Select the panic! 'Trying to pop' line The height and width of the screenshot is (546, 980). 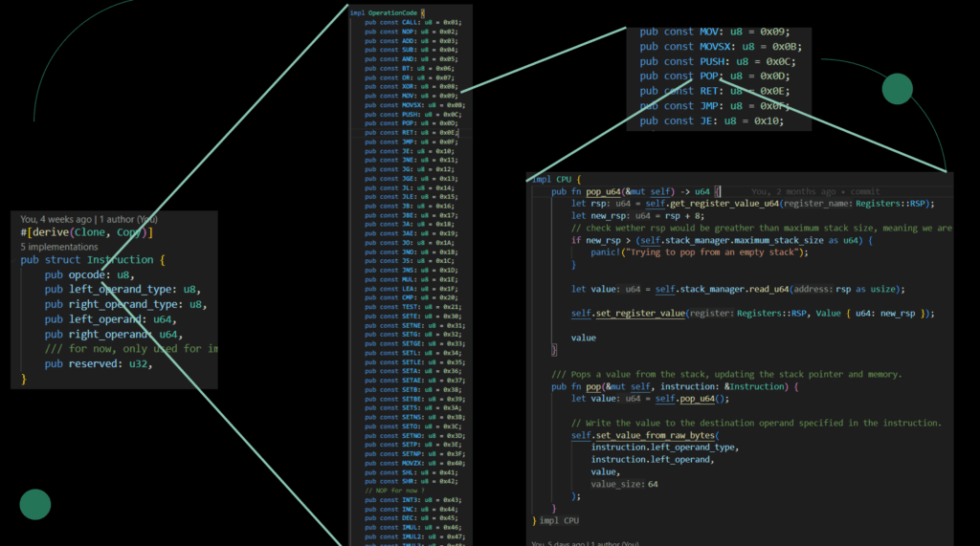700,252
